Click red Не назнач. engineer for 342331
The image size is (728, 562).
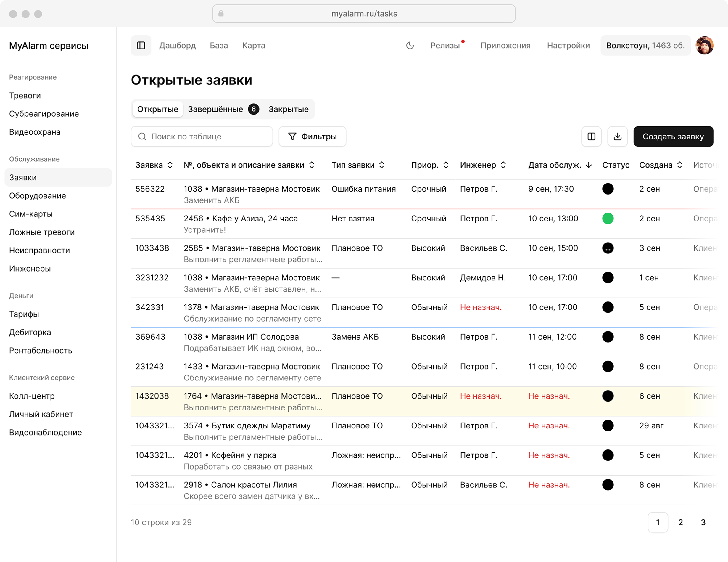tap(481, 307)
